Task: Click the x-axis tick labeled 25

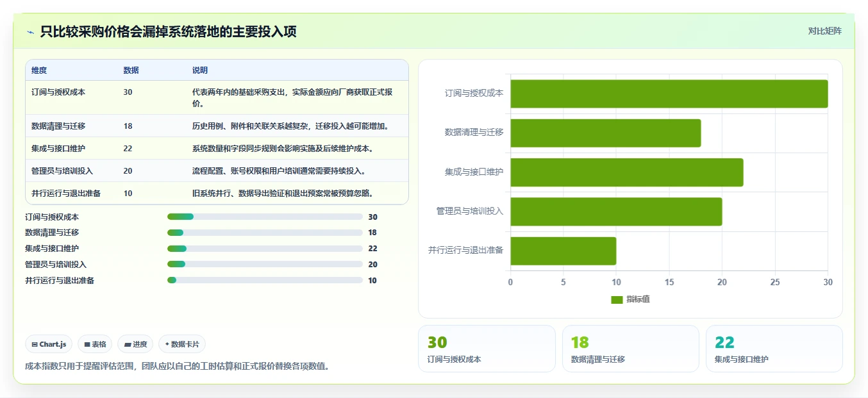Action: [775, 283]
